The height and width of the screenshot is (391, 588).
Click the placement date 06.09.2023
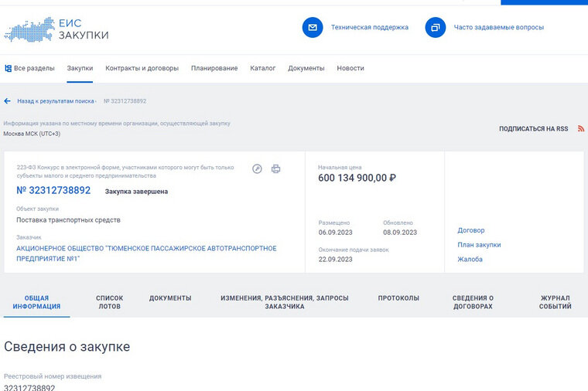(335, 232)
